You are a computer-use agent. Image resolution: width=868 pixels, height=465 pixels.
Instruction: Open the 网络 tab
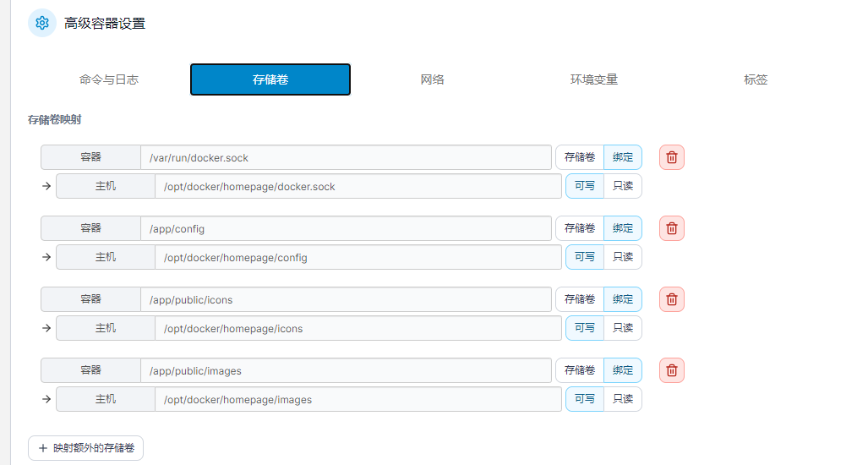click(433, 79)
